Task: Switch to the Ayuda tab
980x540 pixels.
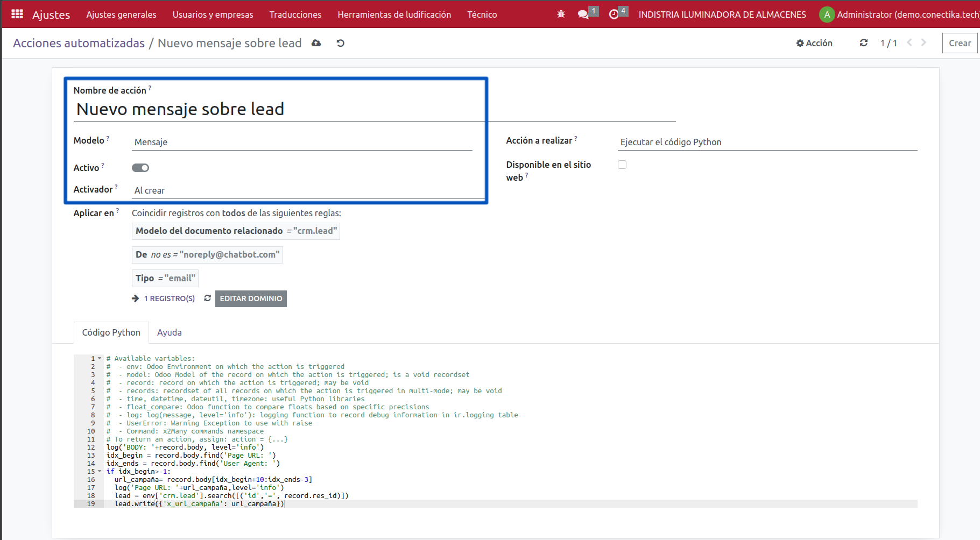Action: (x=169, y=332)
